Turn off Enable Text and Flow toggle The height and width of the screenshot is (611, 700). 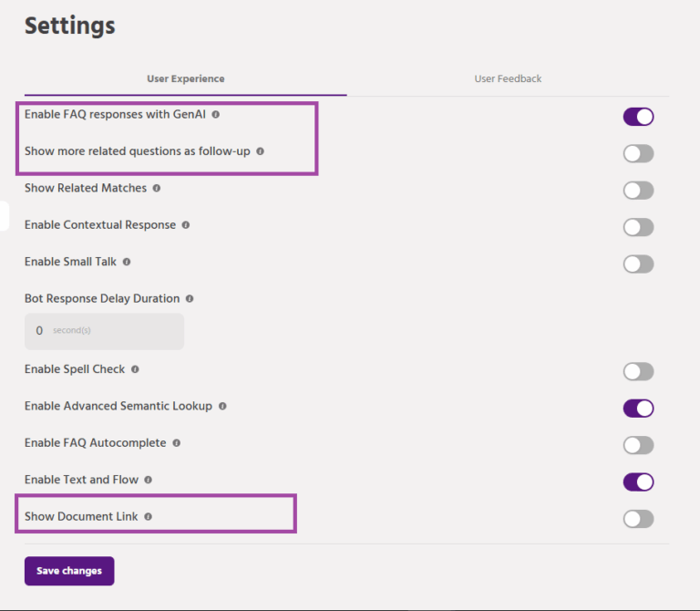[638, 482]
